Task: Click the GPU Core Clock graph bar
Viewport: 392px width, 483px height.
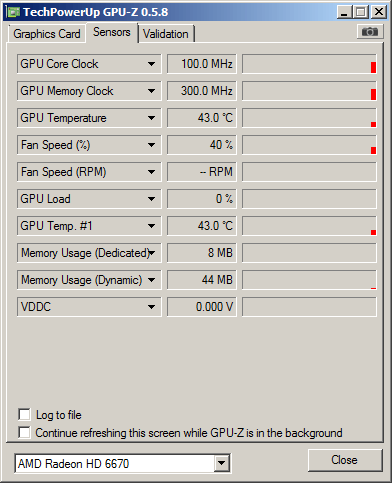Action: pos(309,64)
